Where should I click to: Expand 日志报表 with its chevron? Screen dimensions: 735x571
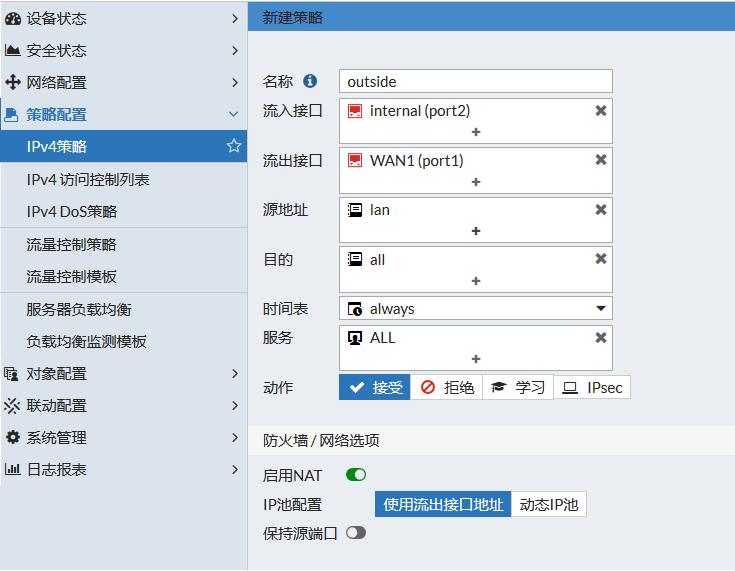[235, 469]
